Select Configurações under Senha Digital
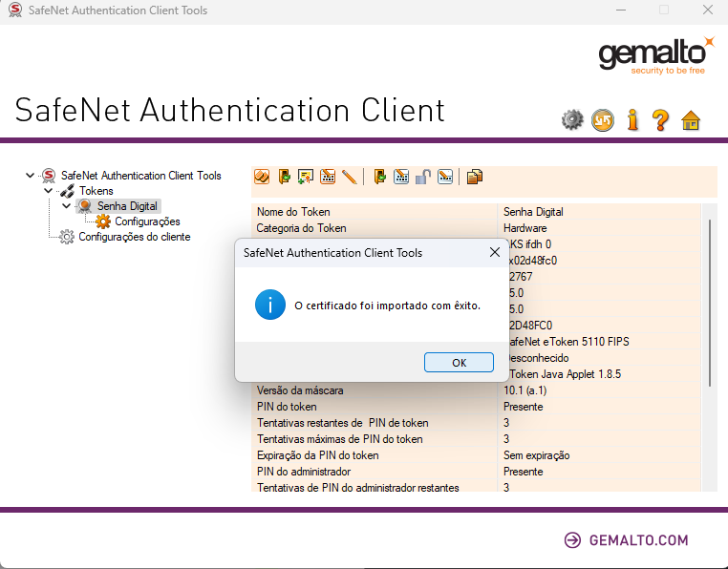 [147, 221]
